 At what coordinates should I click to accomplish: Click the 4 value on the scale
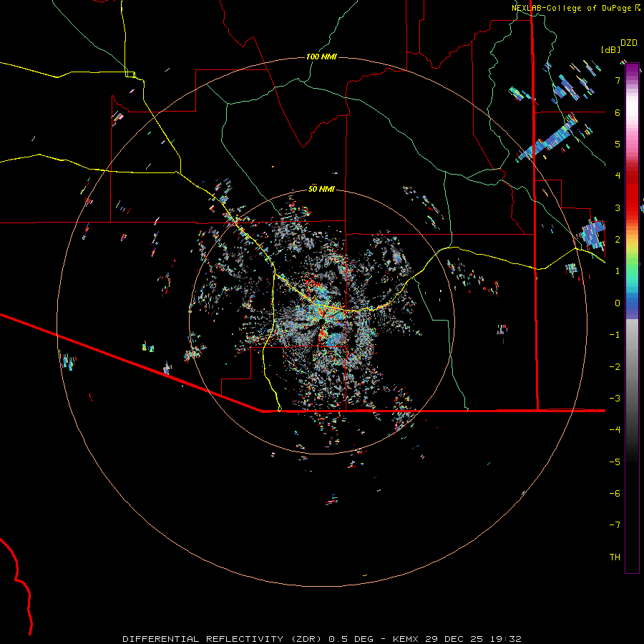point(618,176)
